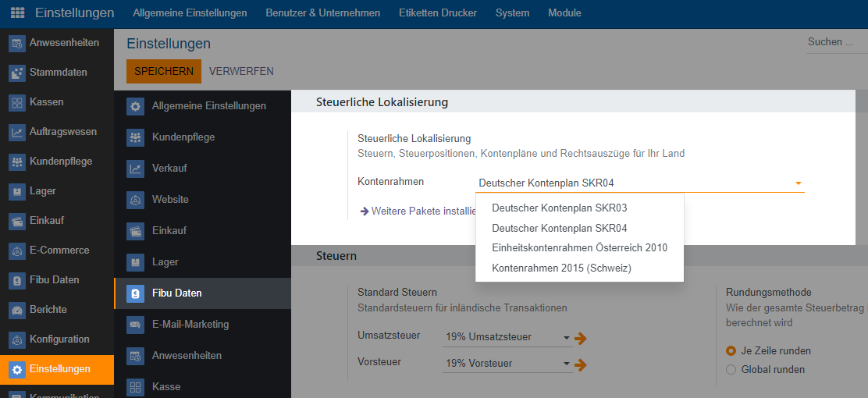The image size is (868, 398).
Task: Open the apps grid menu icon
Action: pyautogui.click(x=17, y=13)
